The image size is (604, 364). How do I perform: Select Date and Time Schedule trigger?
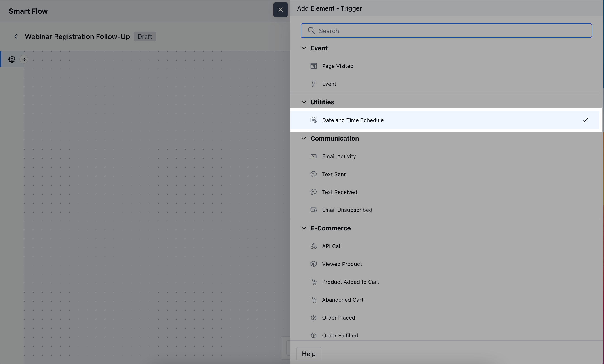click(x=444, y=120)
